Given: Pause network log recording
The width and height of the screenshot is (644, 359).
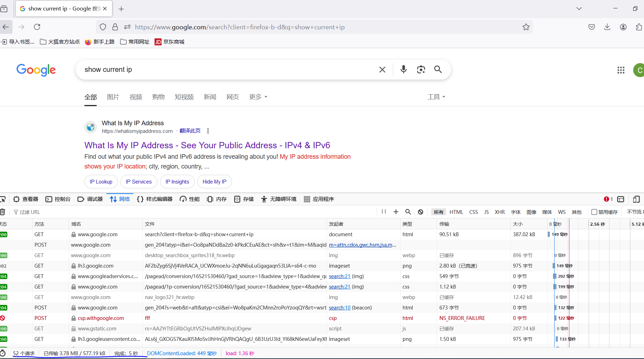Looking at the screenshot, I should (x=384, y=212).
